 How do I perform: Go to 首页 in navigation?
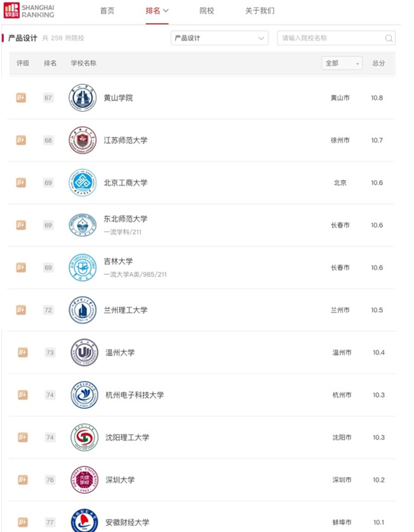click(x=107, y=11)
